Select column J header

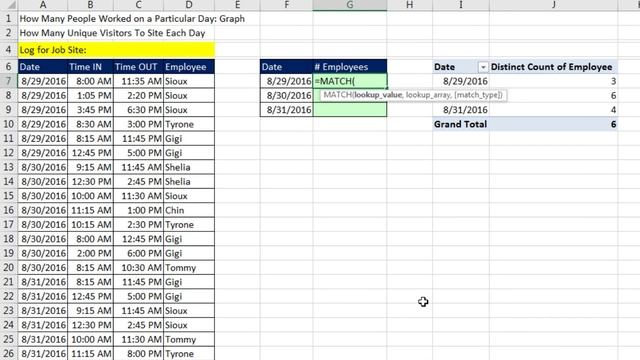click(553, 5)
